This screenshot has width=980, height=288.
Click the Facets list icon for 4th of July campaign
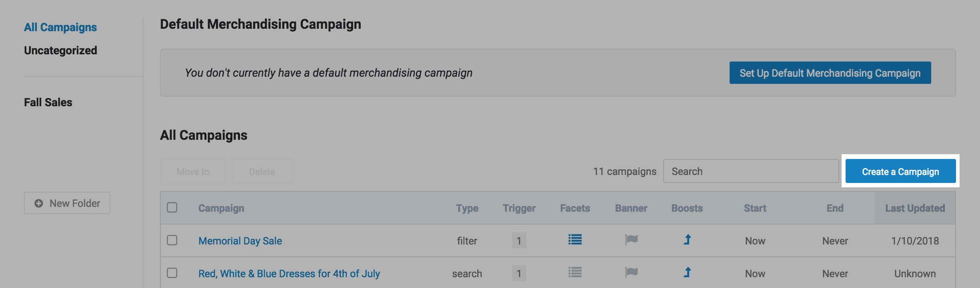575,272
